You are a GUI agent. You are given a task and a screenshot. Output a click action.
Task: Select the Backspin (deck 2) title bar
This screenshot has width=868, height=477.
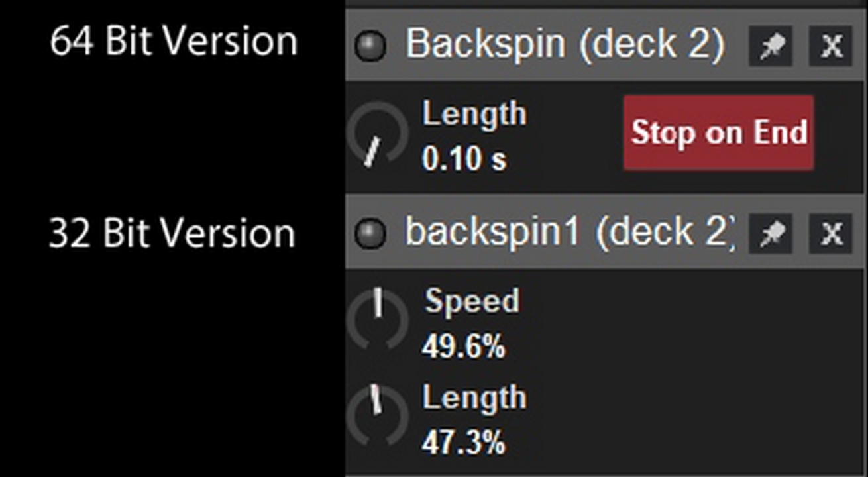point(565,44)
